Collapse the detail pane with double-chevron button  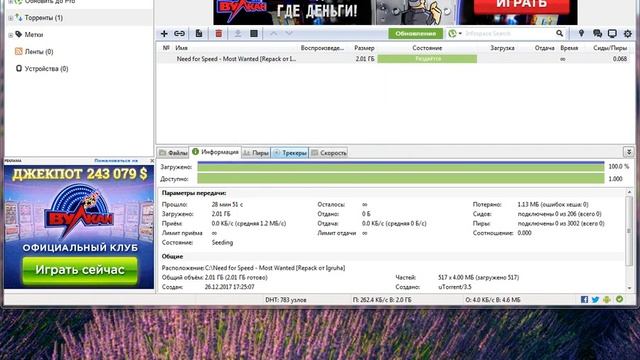pos(629,152)
